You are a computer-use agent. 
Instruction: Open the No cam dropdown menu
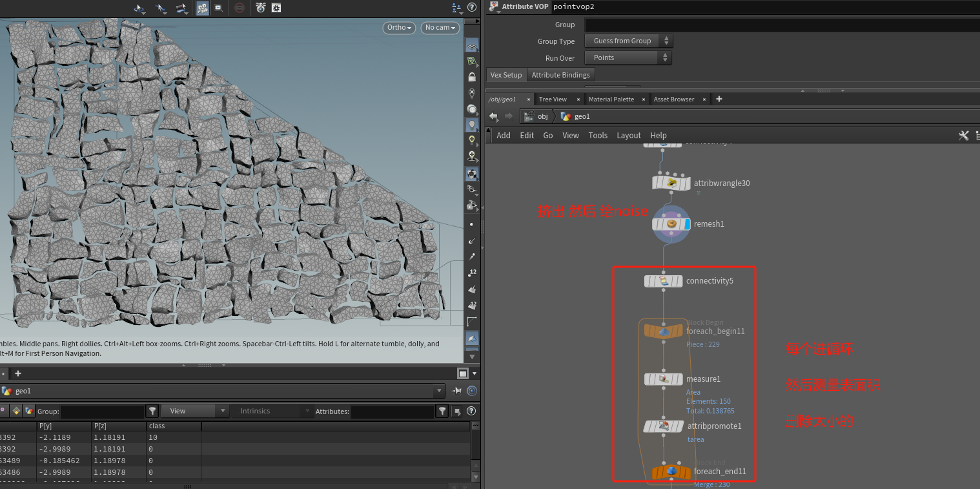click(x=439, y=28)
